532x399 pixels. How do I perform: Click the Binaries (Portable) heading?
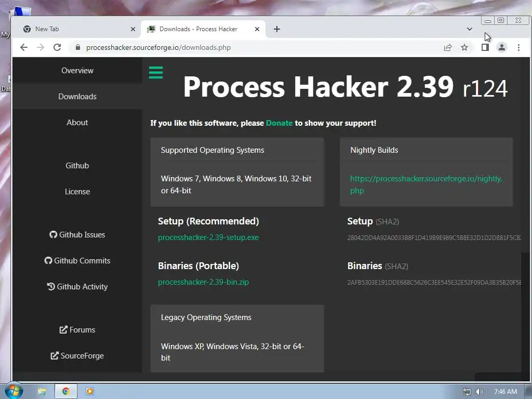pyautogui.click(x=198, y=266)
